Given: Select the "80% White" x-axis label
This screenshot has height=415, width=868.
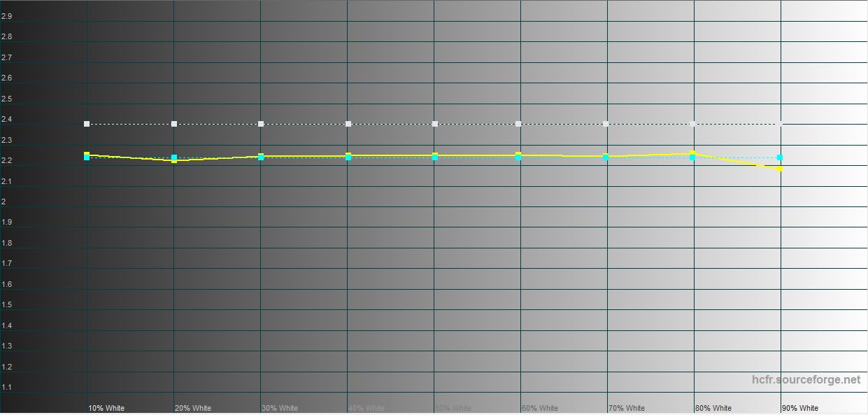Looking at the screenshot, I should 713,408.
